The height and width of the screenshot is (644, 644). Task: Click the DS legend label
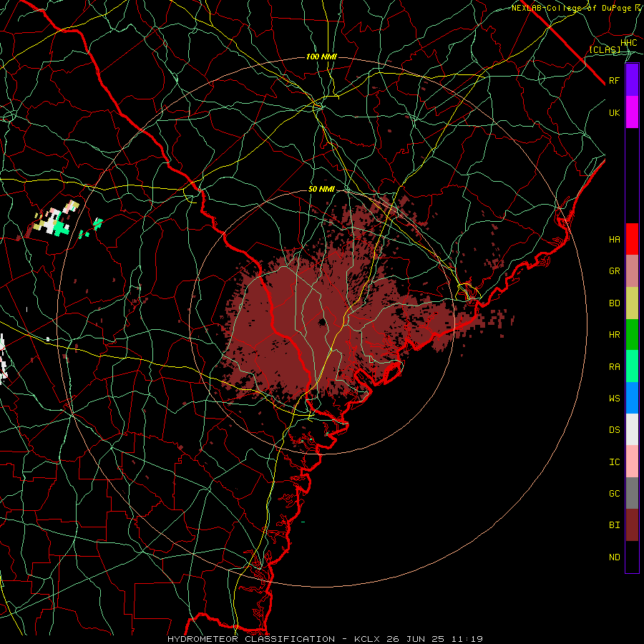point(615,430)
